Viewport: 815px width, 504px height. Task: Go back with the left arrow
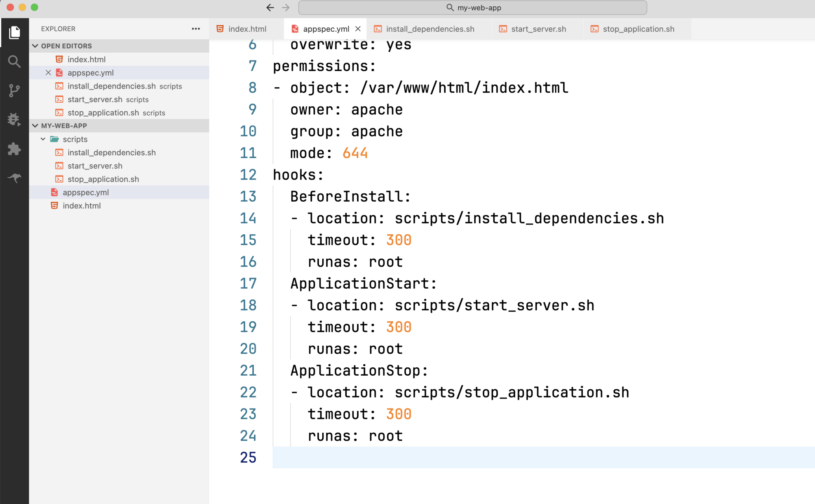coord(270,7)
